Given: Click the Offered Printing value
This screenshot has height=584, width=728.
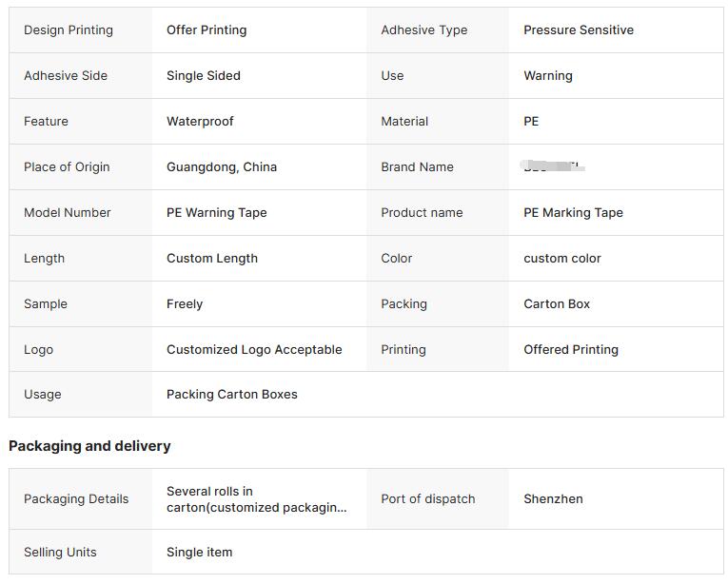Looking at the screenshot, I should point(571,350).
